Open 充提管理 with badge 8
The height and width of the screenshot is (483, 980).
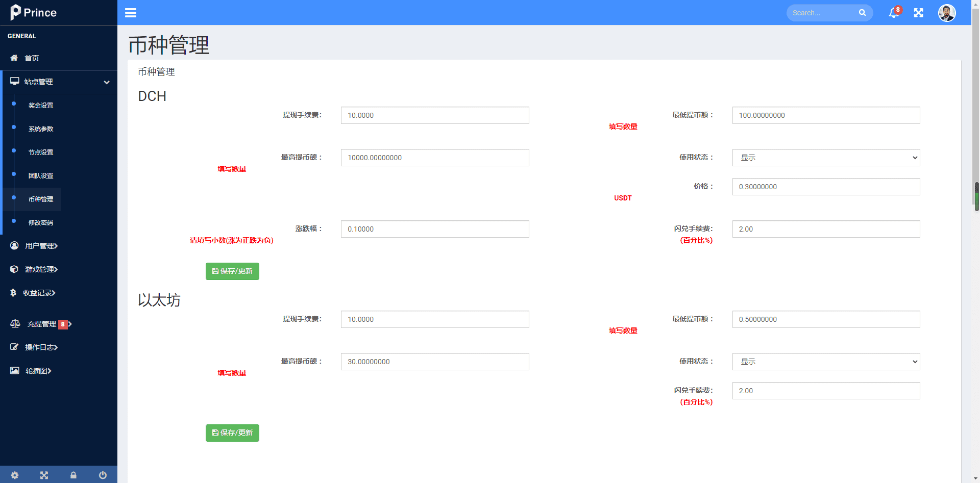click(x=42, y=324)
